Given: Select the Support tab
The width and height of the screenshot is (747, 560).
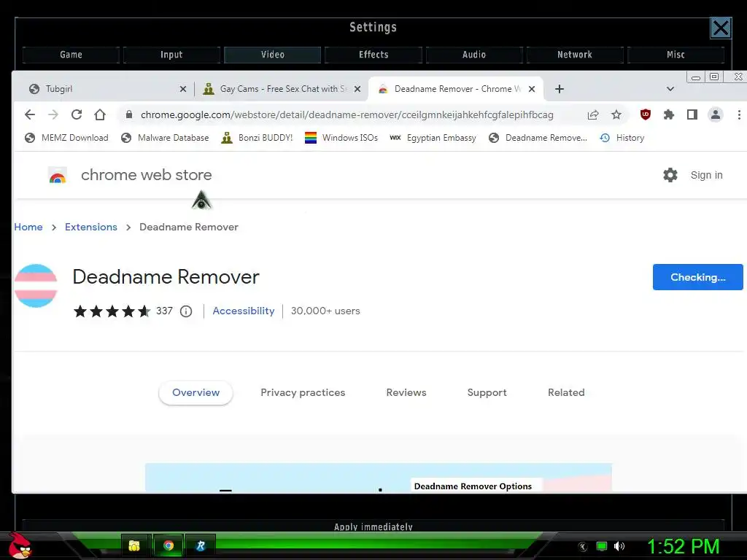Looking at the screenshot, I should click(x=487, y=393).
